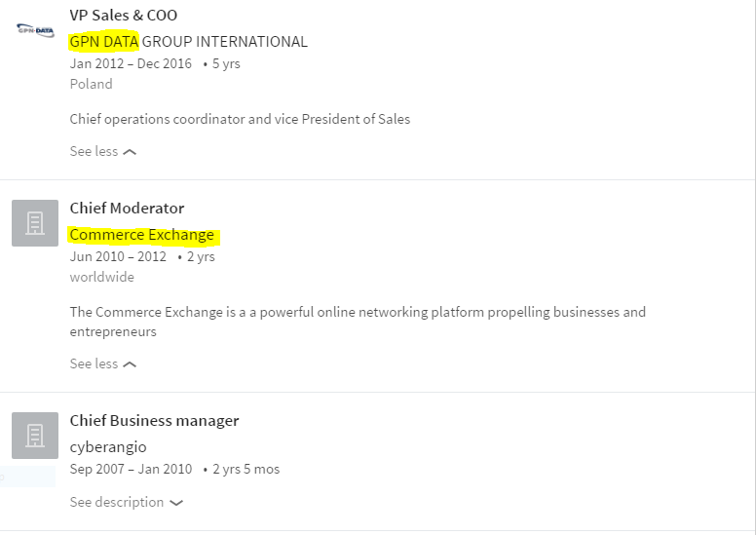This screenshot has height=535, width=756.
Task: Click the Chief operations coordinator description text
Action: pyautogui.click(x=240, y=119)
